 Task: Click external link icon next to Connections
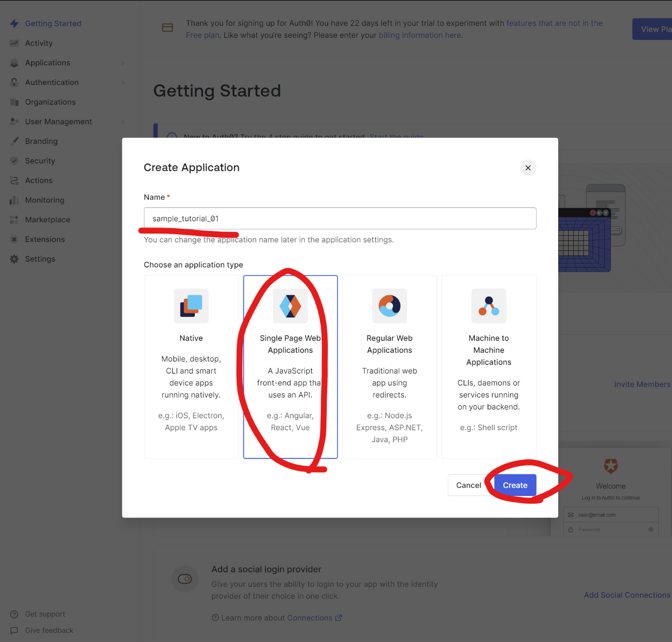338,618
